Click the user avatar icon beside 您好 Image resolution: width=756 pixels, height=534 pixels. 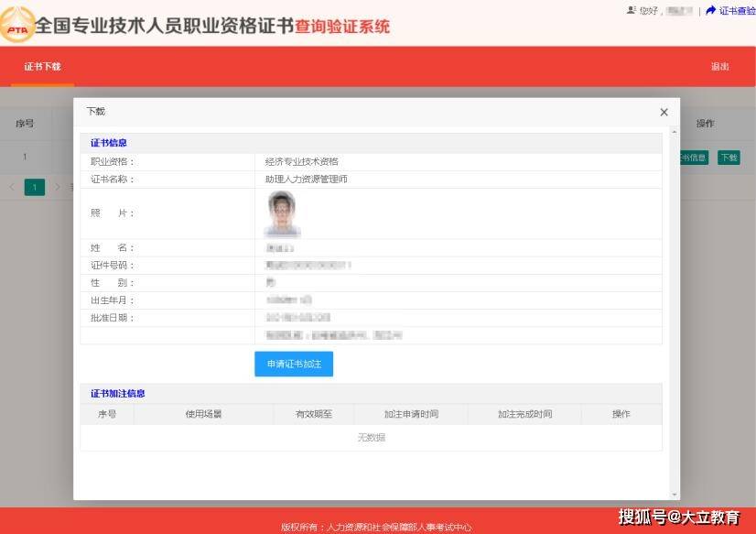click(x=632, y=10)
